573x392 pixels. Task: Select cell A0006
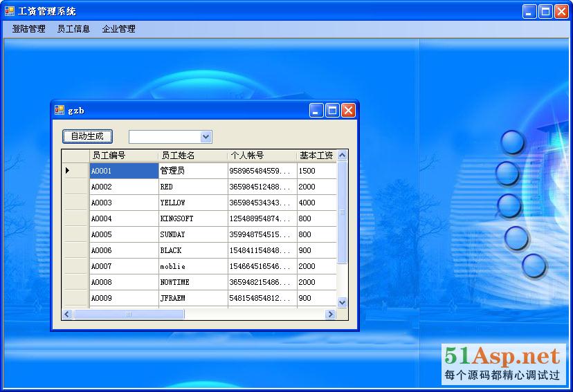[x=124, y=250]
